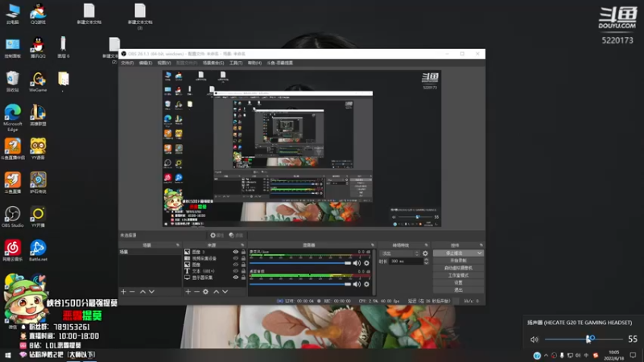The width and height of the screenshot is (644, 362).
Task: Pop out the Controls dock panel
Action: 481,245
